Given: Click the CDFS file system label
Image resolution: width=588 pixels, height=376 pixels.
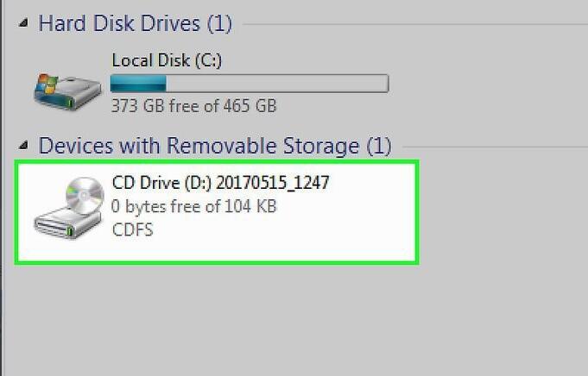Looking at the screenshot, I should tap(133, 229).
